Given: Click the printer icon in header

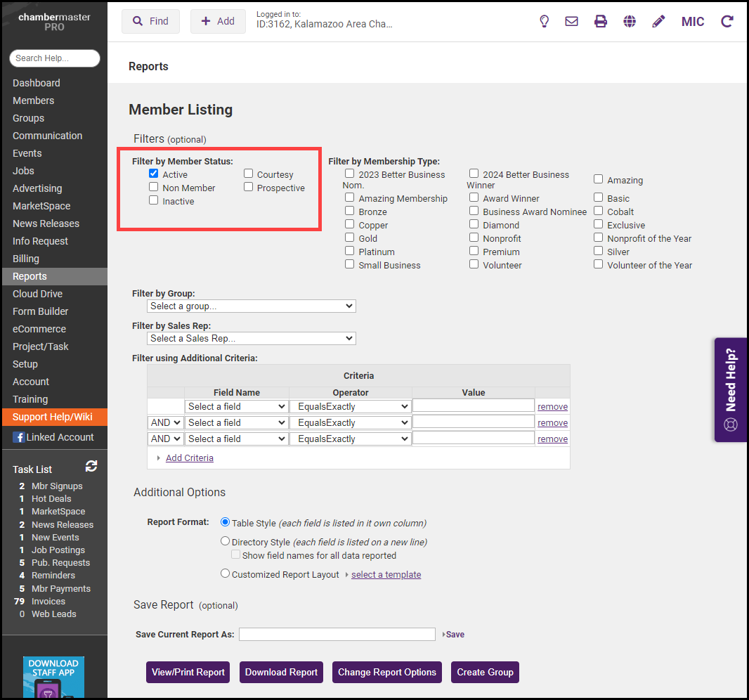Looking at the screenshot, I should [601, 21].
